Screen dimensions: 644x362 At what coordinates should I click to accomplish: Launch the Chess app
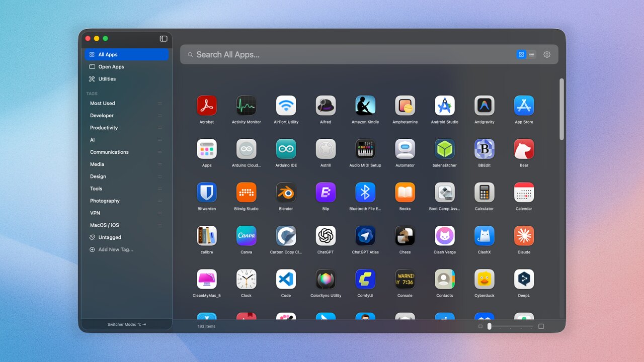[405, 236]
